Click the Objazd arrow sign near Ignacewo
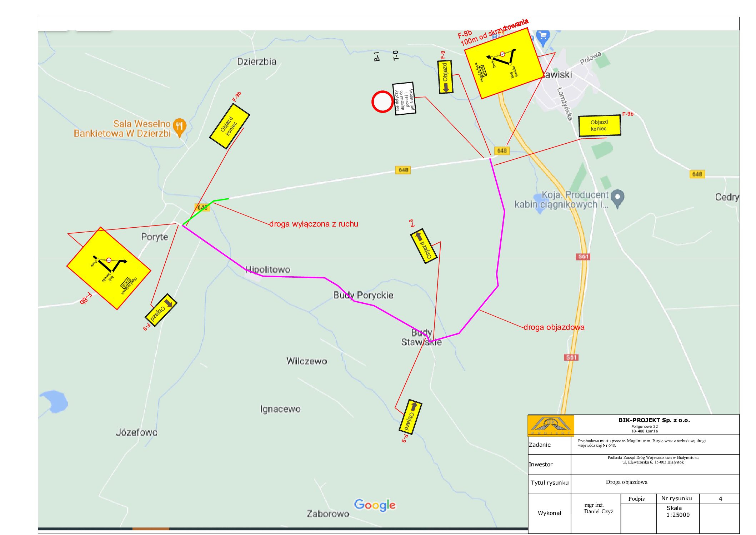The width and height of the screenshot is (756, 535). click(410, 417)
